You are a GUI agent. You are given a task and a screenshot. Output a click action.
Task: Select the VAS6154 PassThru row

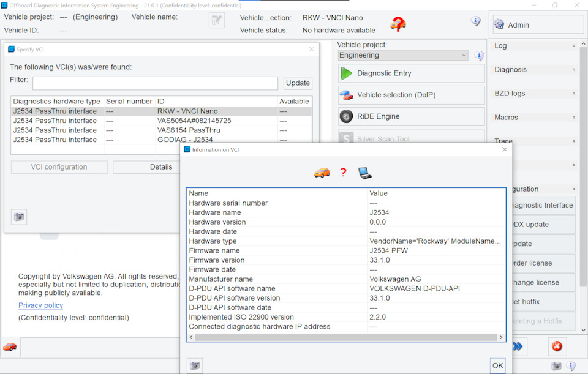[162, 130]
